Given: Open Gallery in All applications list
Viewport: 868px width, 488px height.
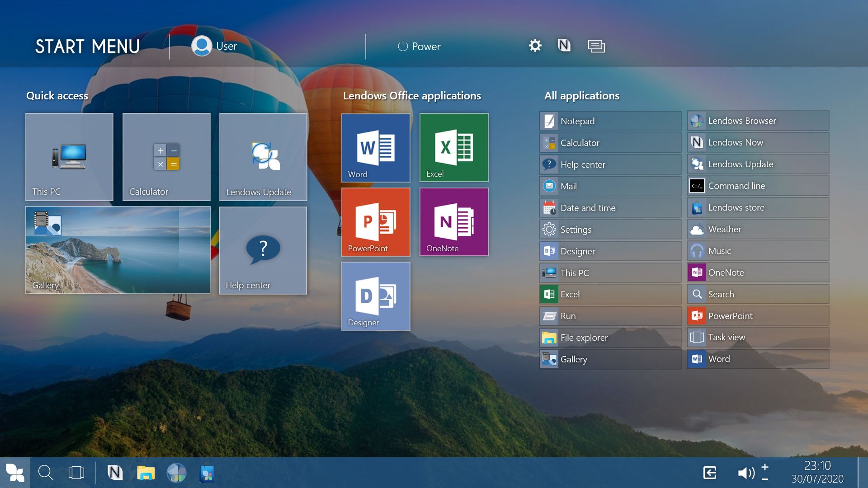Looking at the screenshot, I should [x=610, y=359].
